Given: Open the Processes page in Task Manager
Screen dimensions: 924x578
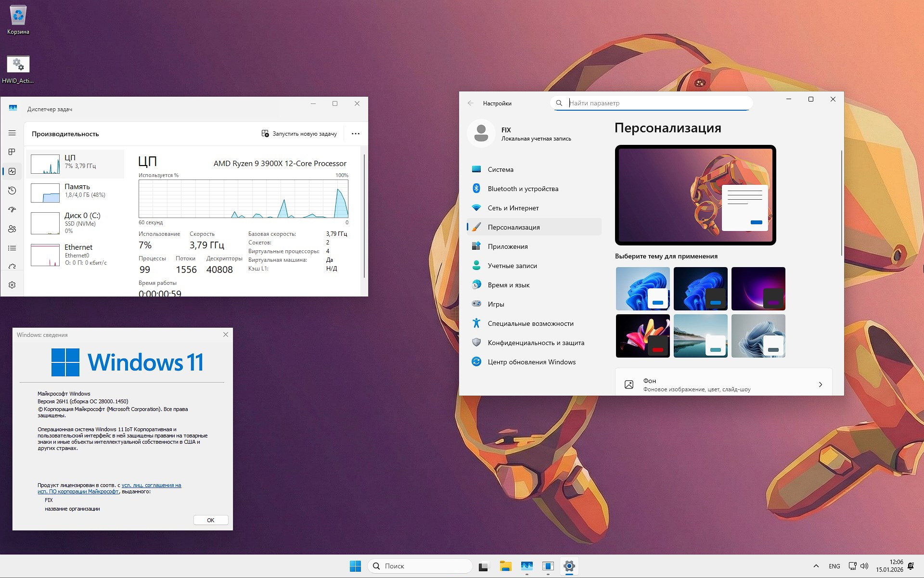Looking at the screenshot, I should point(12,152).
